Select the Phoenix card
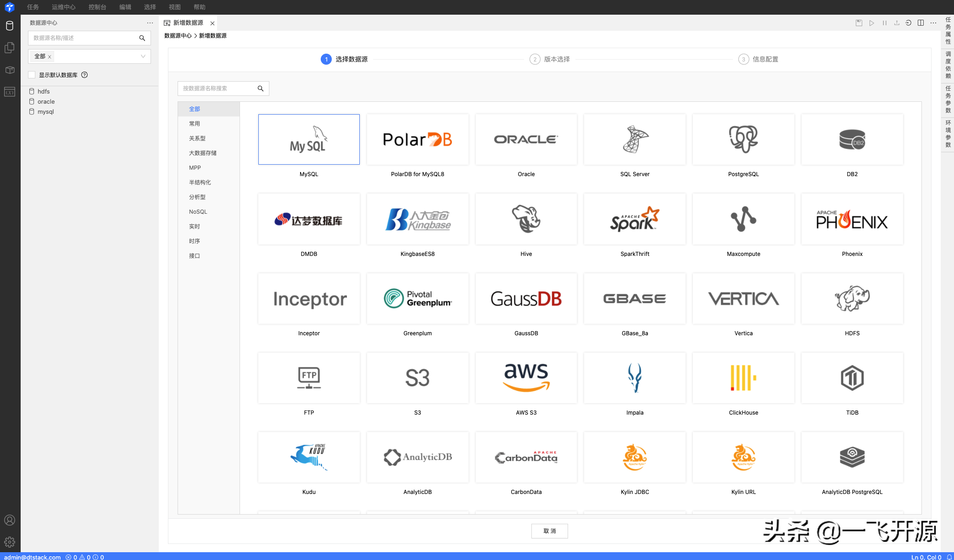Image resolution: width=954 pixels, height=560 pixels. (x=852, y=219)
